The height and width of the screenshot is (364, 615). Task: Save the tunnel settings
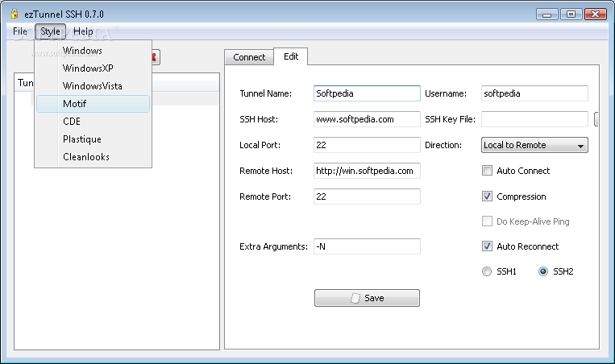point(367,298)
